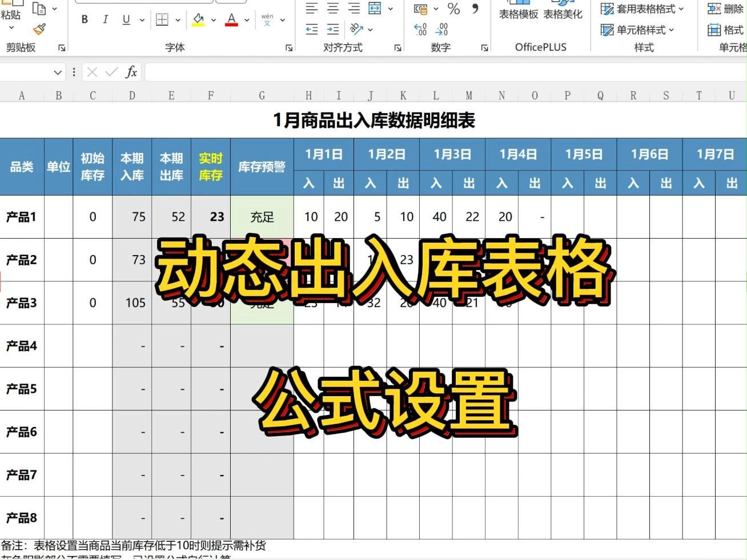747x560 pixels.
Task: Open font 字体 dialog launcher
Action: (289, 48)
